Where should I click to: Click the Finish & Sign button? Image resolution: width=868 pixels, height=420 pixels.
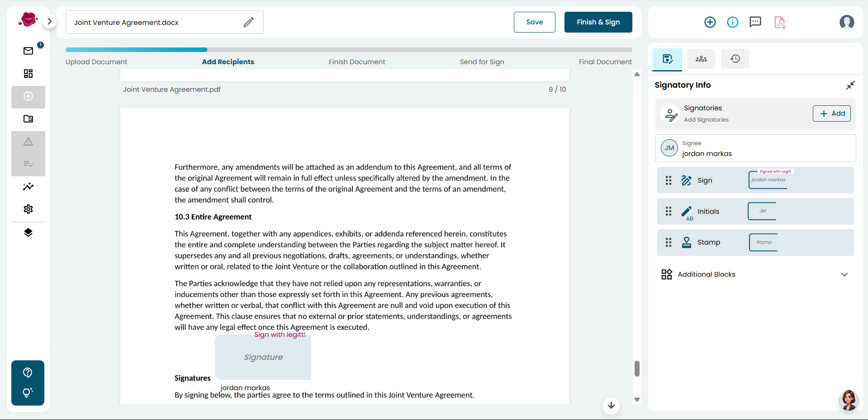(598, 22)
